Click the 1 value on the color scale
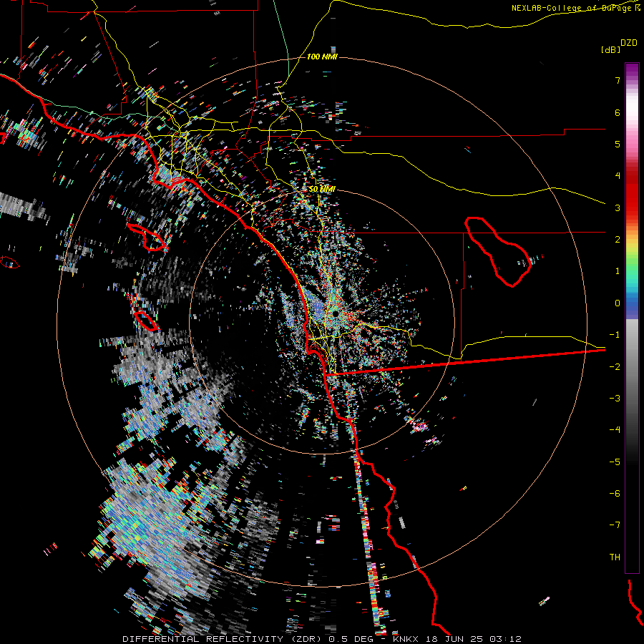The width and height of the screenshot is (644, 644). [x=618, y=271]
